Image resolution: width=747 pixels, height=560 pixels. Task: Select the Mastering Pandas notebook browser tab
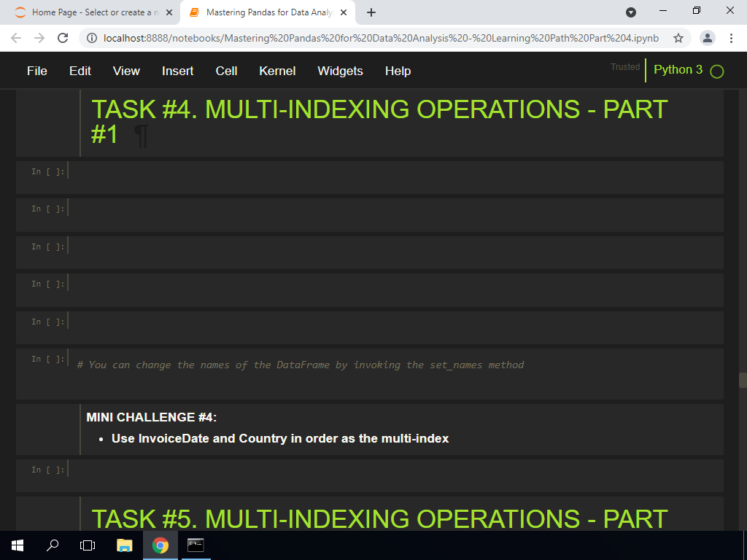(269, 12)
